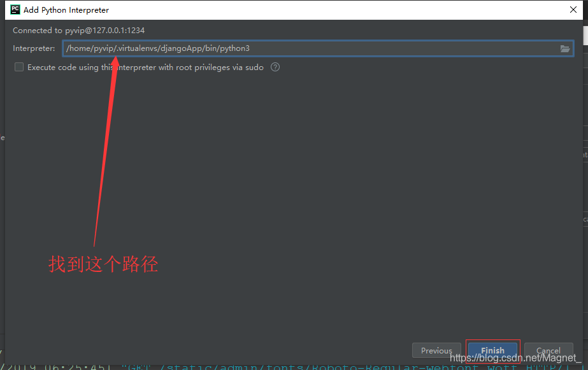Click the Previous button

click(x=436, y=350)
